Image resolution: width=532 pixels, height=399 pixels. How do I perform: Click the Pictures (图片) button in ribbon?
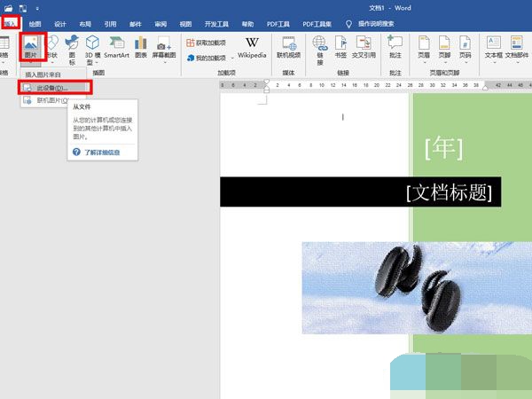pyautogui.click(x=32, y=49)
